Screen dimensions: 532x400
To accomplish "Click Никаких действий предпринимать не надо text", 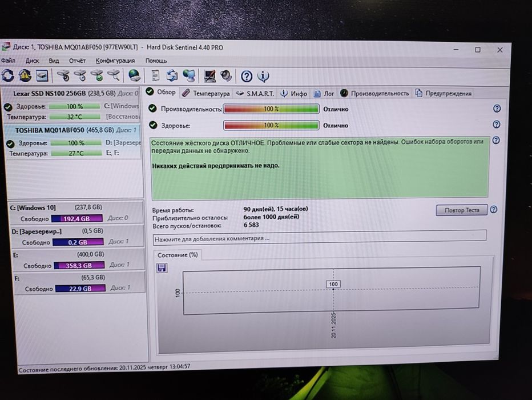I will pyautogui.click(x=216, y=166).
